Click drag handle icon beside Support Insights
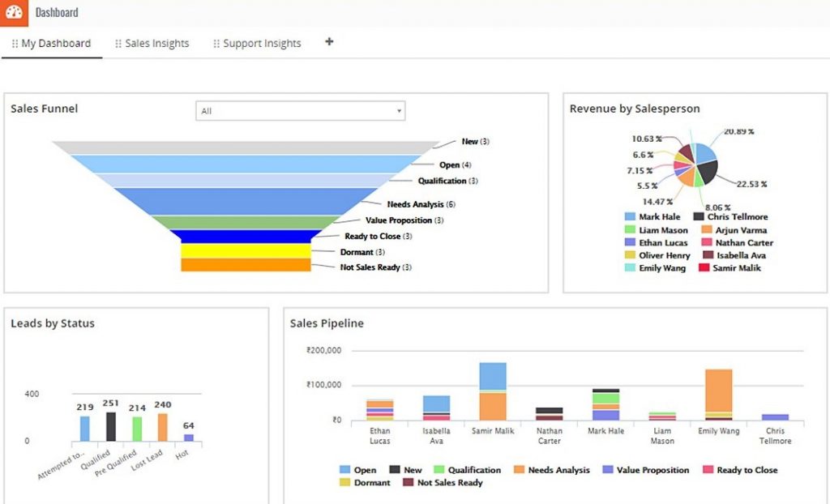Image resolution: width=830 pixels, height=504 pixels. [x=216, y=44]
